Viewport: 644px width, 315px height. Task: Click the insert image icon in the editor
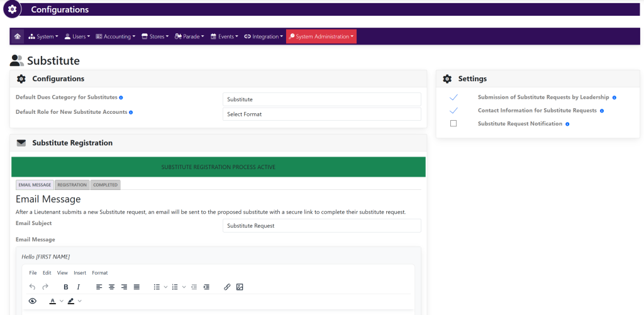tap(240, 287)
